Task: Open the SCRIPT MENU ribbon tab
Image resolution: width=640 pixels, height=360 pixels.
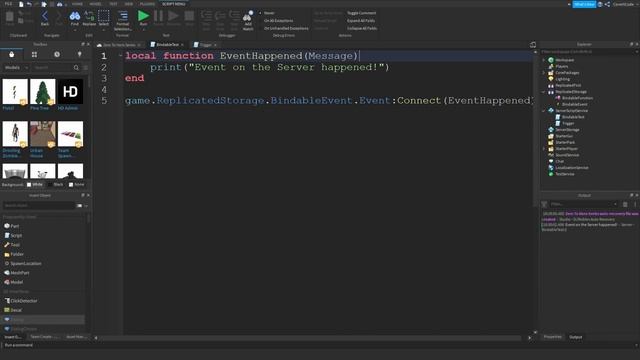Action: click(x=174, y=4)
